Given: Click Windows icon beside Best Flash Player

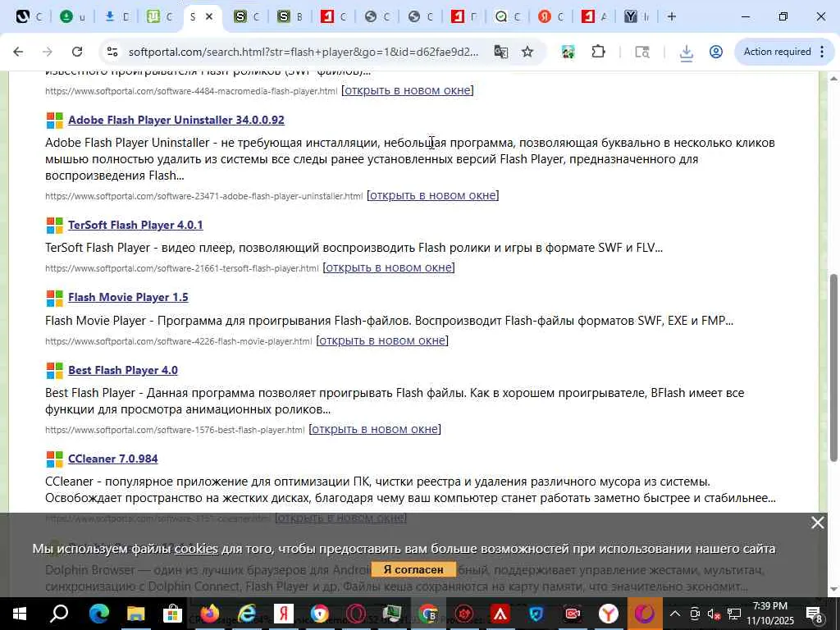Looking at the screenshot, I should (55, 371).
